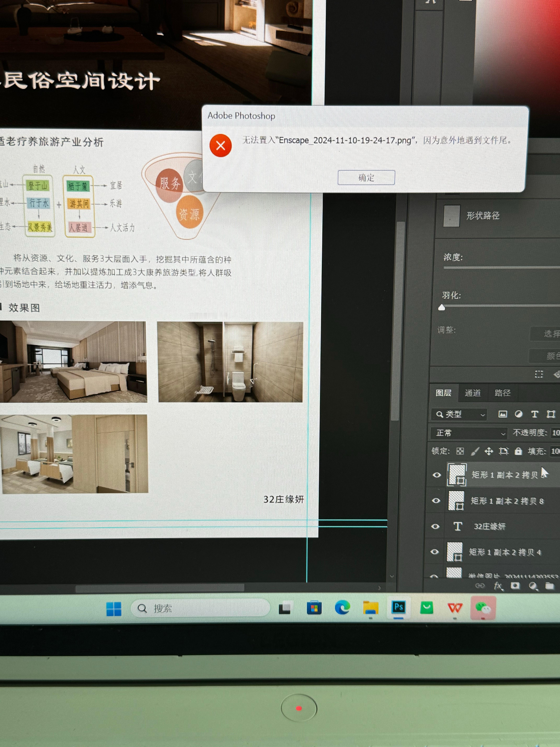The height and width of the screenshot is (747, 560).
Task: Click the canvas horizontal scrollbar right arrow
Action: [379, 588]
